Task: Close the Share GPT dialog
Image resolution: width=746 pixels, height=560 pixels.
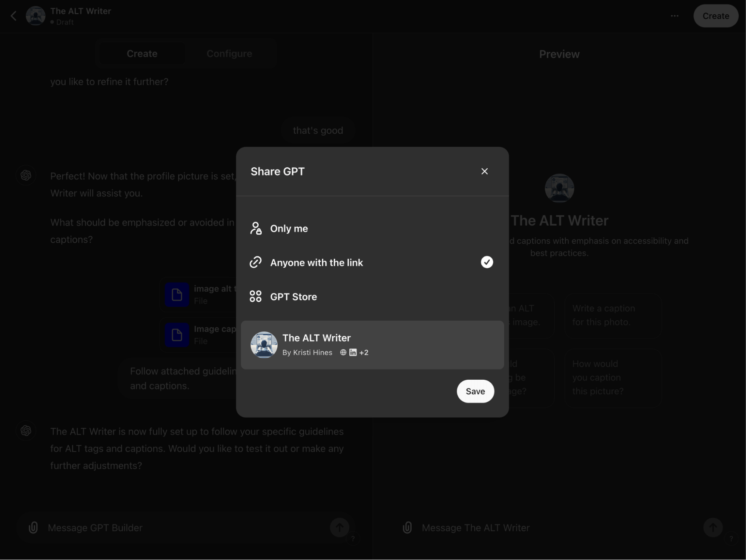Action: click(x=484, y=171)
